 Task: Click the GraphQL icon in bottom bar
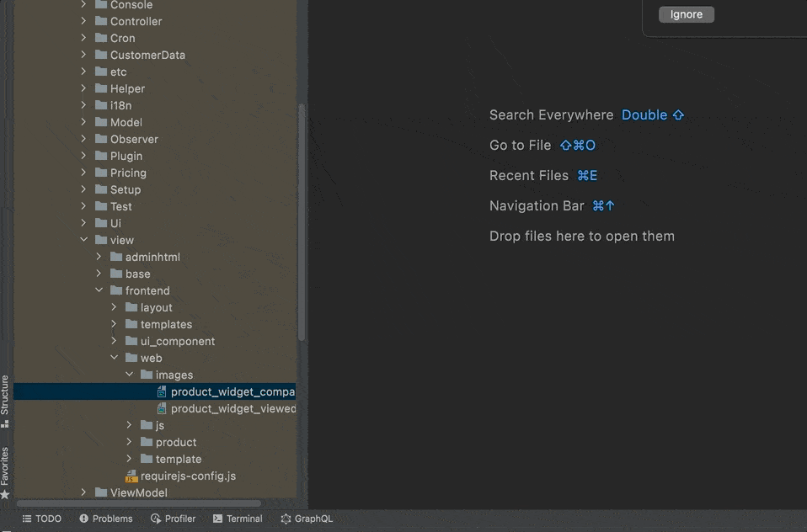pos(286,519)
